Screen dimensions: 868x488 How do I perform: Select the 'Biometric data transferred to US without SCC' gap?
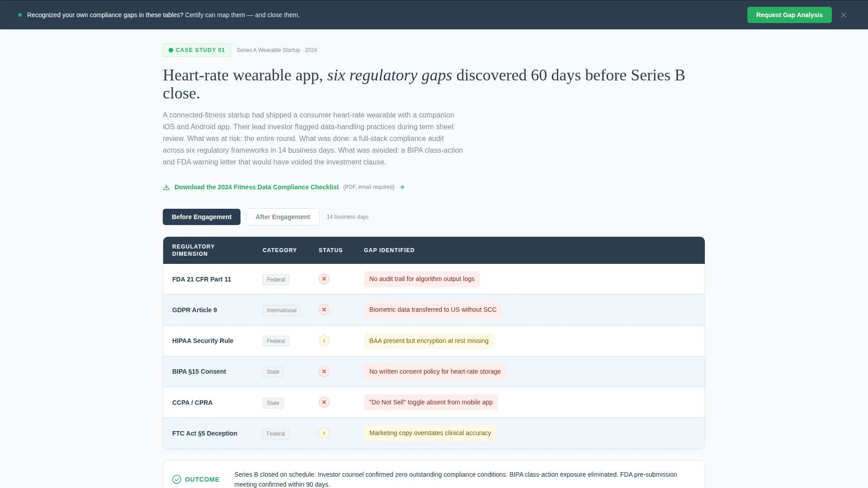433,310
